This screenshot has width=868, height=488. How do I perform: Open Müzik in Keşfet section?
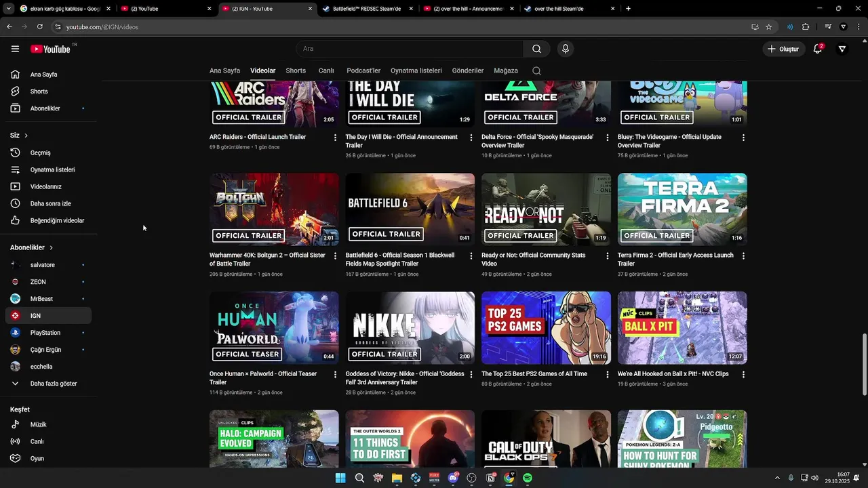click(48, 424)
